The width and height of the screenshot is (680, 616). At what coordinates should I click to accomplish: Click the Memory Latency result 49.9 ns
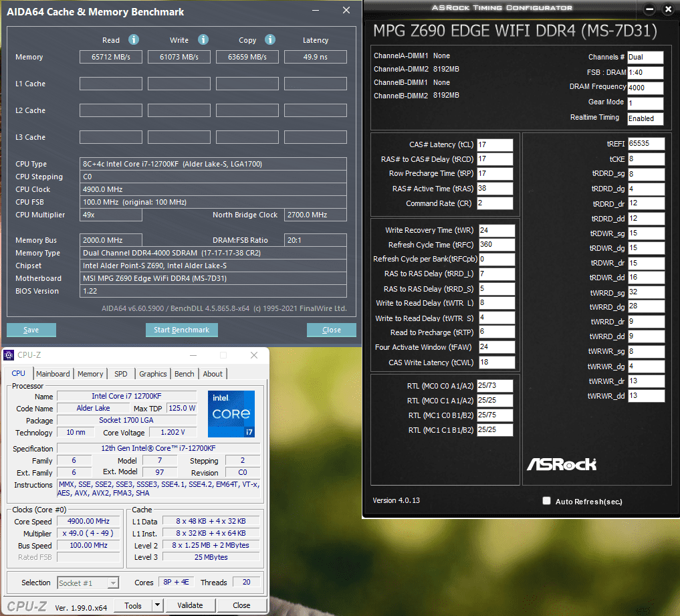coord(316,57)
